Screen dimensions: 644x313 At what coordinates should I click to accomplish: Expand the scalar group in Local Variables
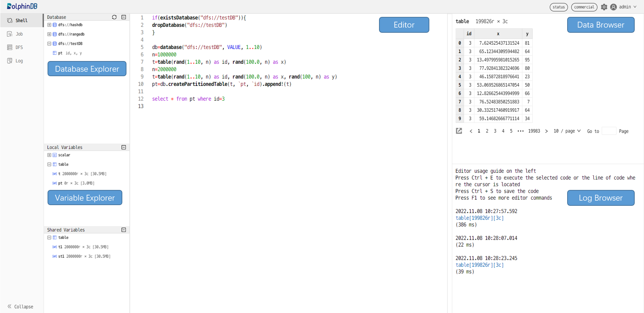[49, 155]
